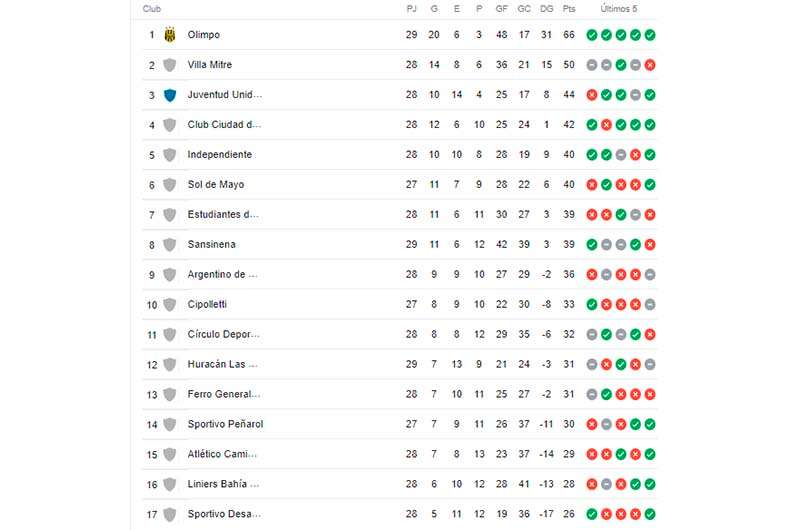
Task: Click the last green win icon for Sportivo Desa…
Action: pyautogui.click(x=650, y=514)
